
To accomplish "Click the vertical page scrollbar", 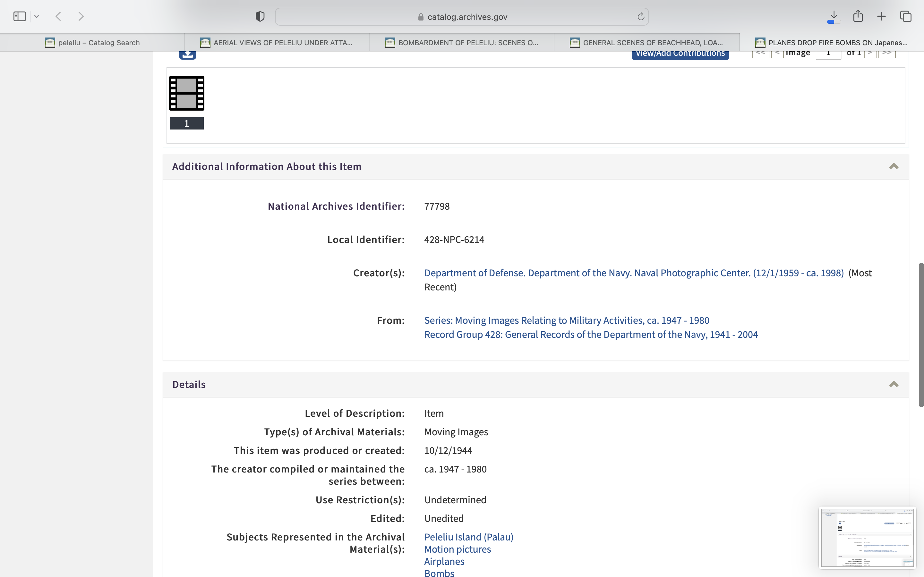I will coord(920,335).
